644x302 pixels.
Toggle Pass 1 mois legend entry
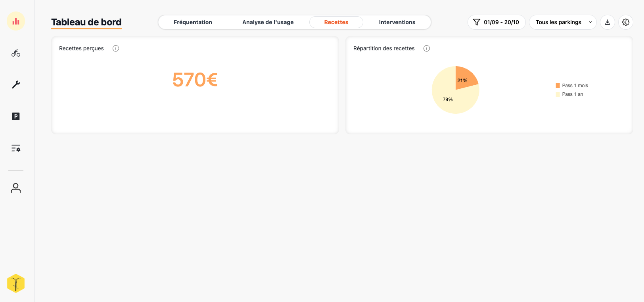coord(572,86)
